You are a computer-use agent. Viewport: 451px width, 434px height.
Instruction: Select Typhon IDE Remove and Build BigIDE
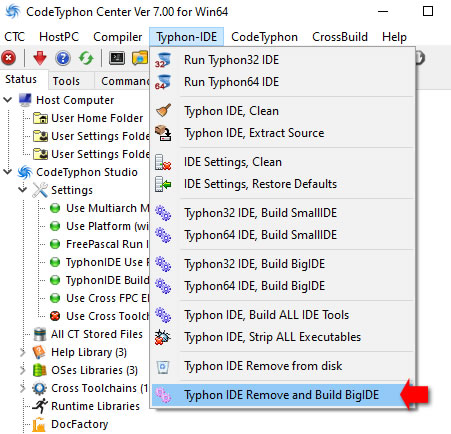coord(282,395)
